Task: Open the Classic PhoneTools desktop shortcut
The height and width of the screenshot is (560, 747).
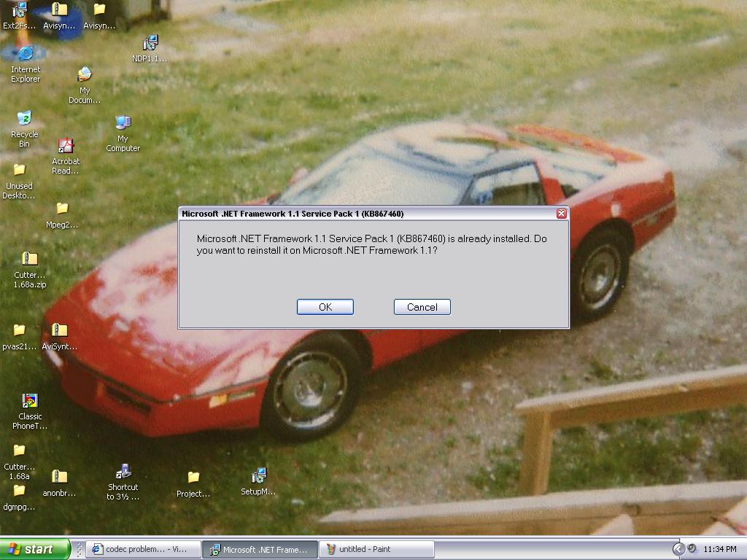Action: click(x=29, y=412)
